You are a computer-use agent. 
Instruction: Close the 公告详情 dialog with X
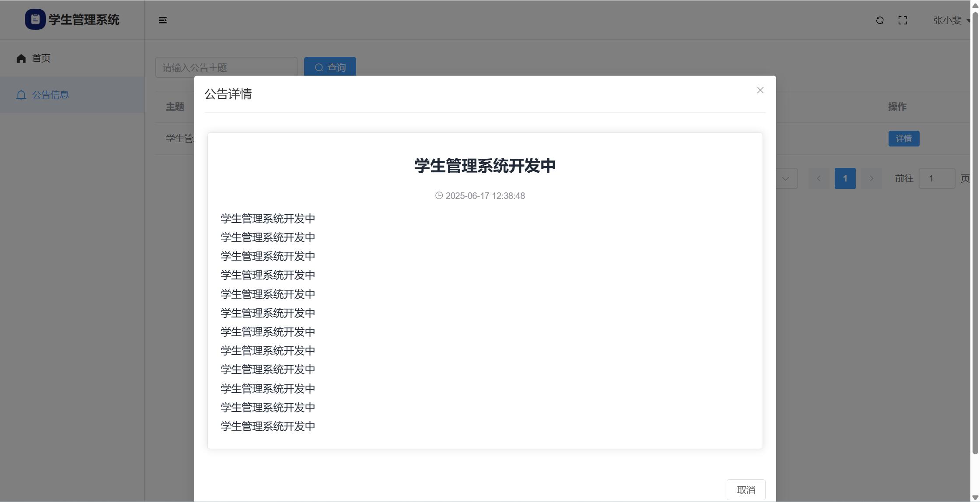coord(760,90)
